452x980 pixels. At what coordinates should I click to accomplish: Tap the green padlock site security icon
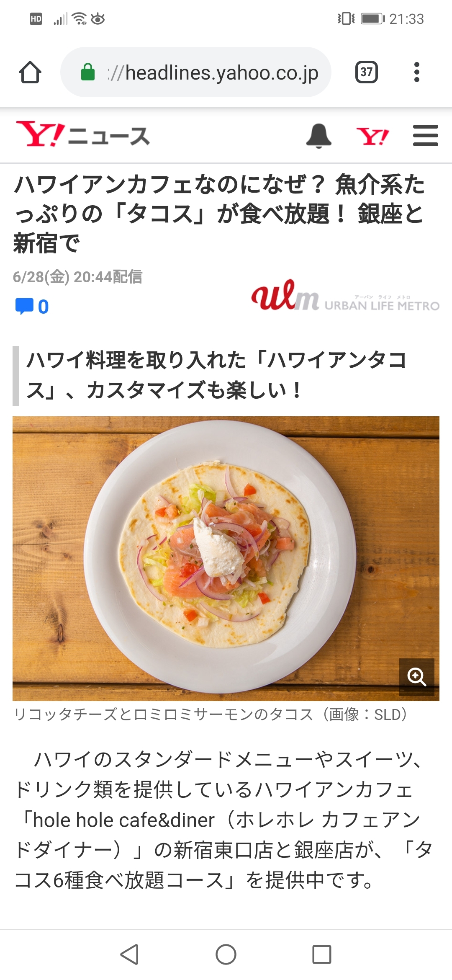point(87,72)
